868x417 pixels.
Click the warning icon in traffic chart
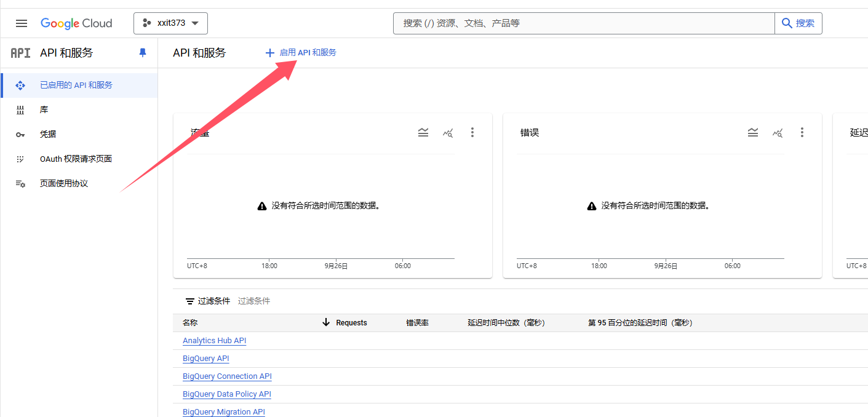pyautogui.click(x=262, y=206)
